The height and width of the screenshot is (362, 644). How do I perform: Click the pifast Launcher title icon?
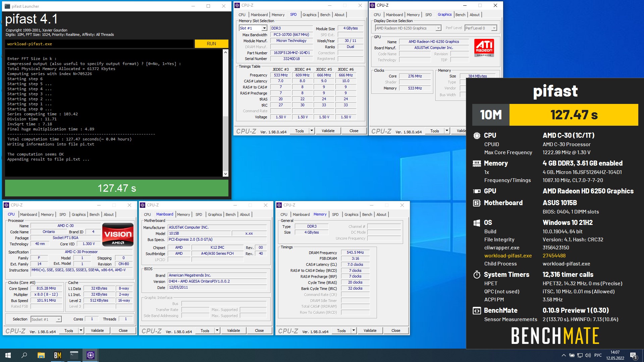coord(7,6)
